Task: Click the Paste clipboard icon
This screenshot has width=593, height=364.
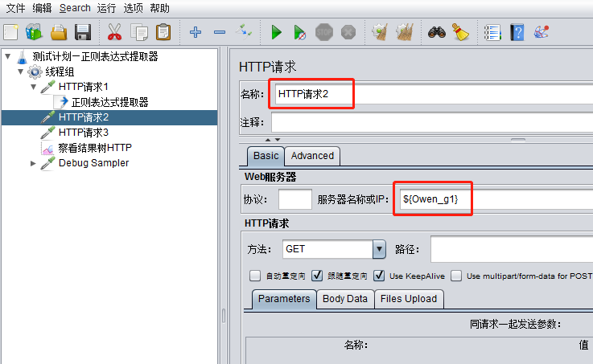Action: coord(163,32)
